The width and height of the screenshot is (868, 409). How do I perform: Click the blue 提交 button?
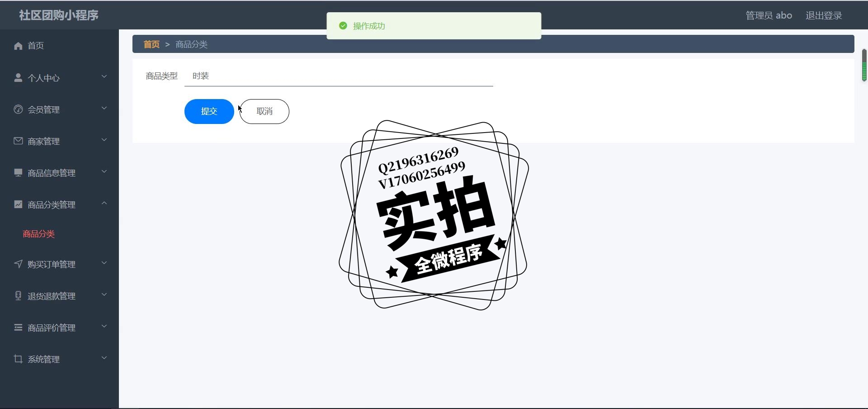point(209,111)
